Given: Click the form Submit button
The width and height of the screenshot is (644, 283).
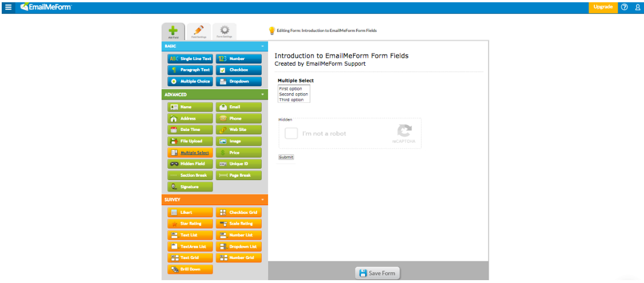Looking at the screenshot, I should (x=286, y=157).
